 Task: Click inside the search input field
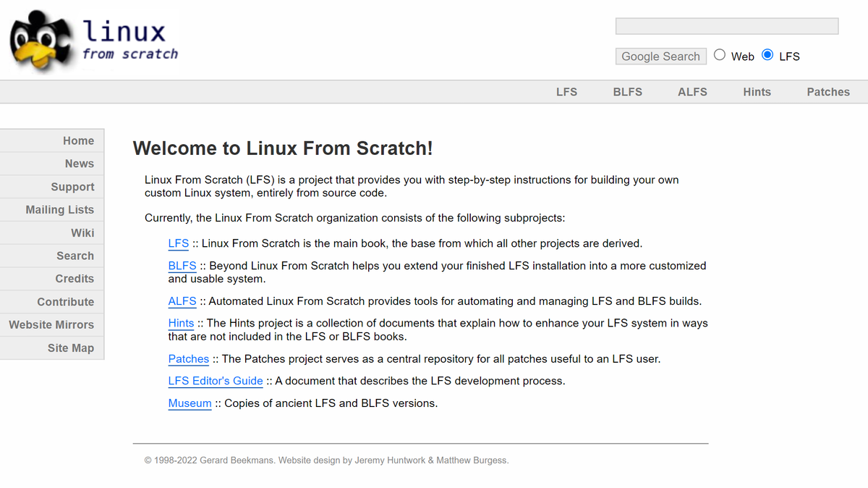tap(726, 25)
